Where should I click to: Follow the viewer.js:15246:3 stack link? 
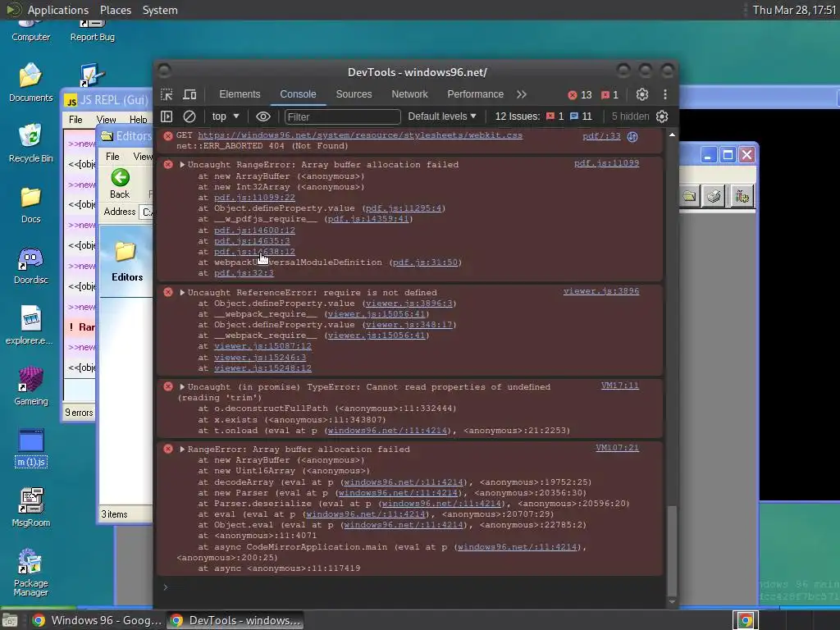pos(260,358)
